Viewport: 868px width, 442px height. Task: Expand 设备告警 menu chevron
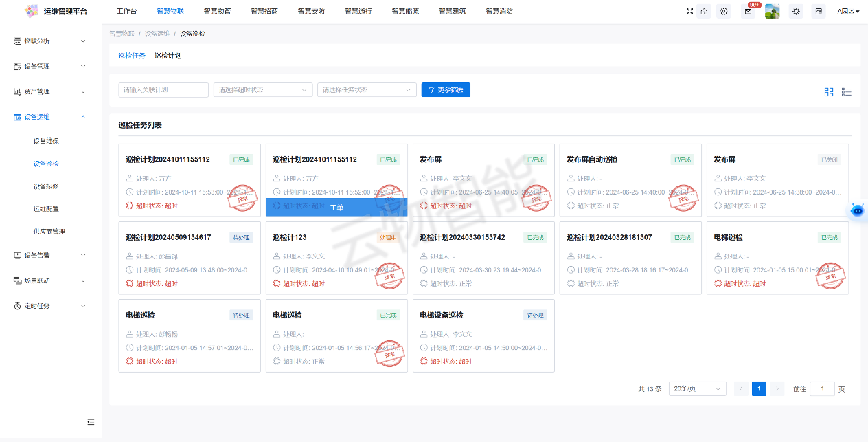point(83,255)
